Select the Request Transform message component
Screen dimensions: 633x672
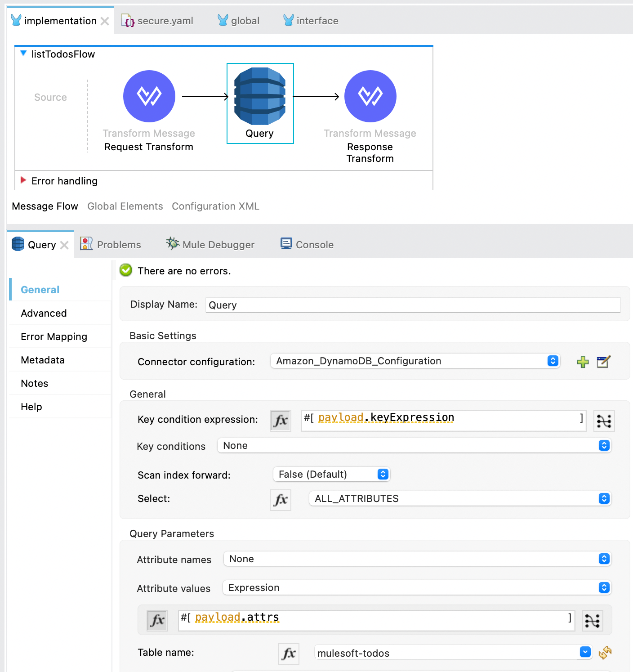coord(149,96)
